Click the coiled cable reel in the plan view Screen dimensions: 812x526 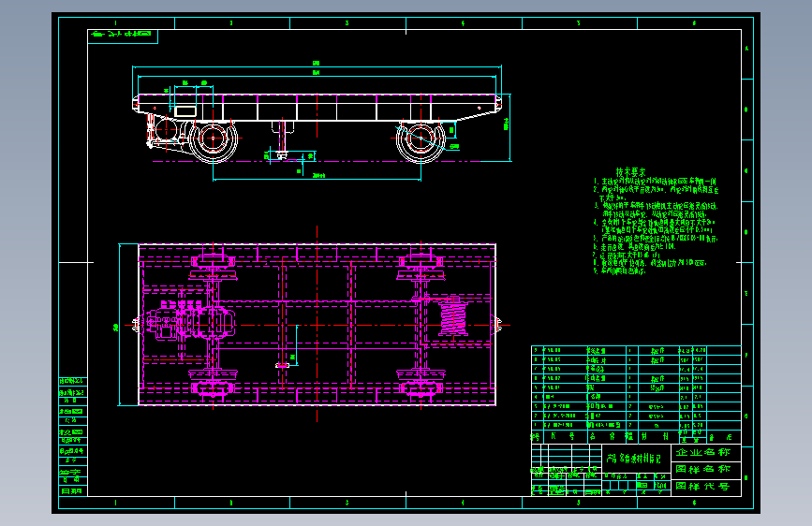[x=453, y=315]
